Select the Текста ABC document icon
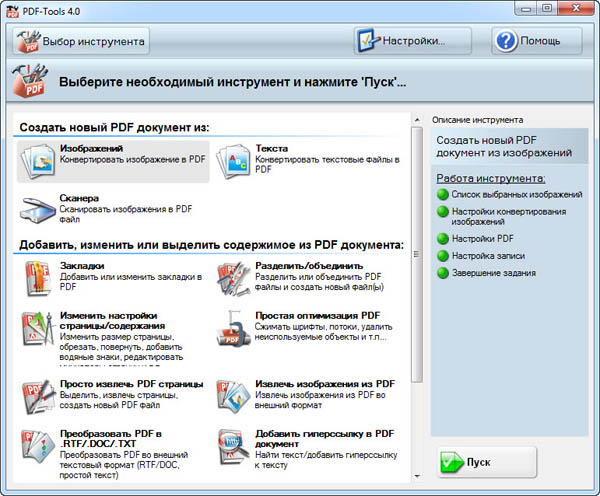The height and width of the screenshot is (496, 600). click(x=233, y=161)
